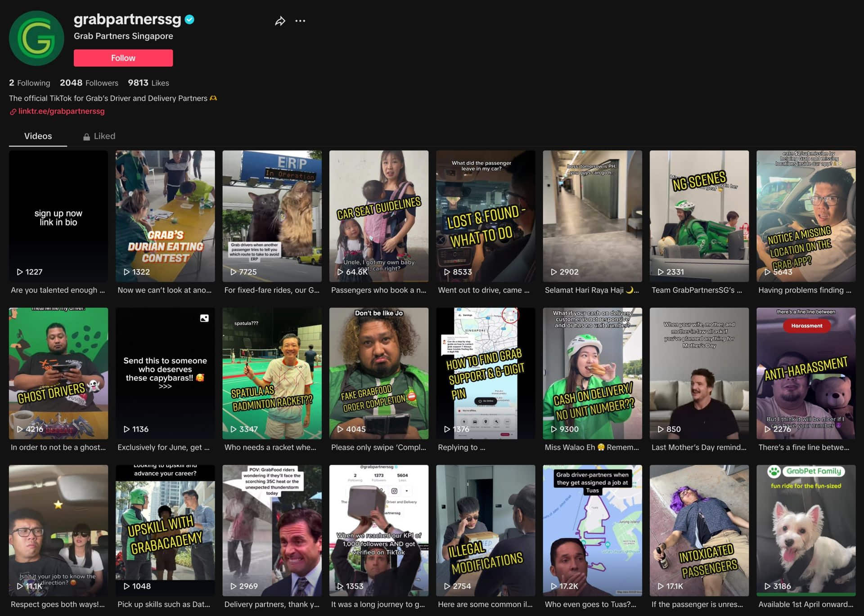Click the 2 Following count
The width and height of the screenshot is (864, 616).
[x=30, y=83]
